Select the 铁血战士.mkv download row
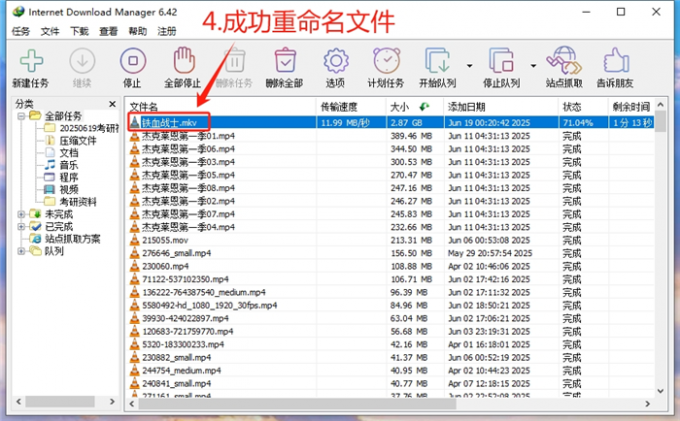Screen dimensions: 680x421 point(390,123)
